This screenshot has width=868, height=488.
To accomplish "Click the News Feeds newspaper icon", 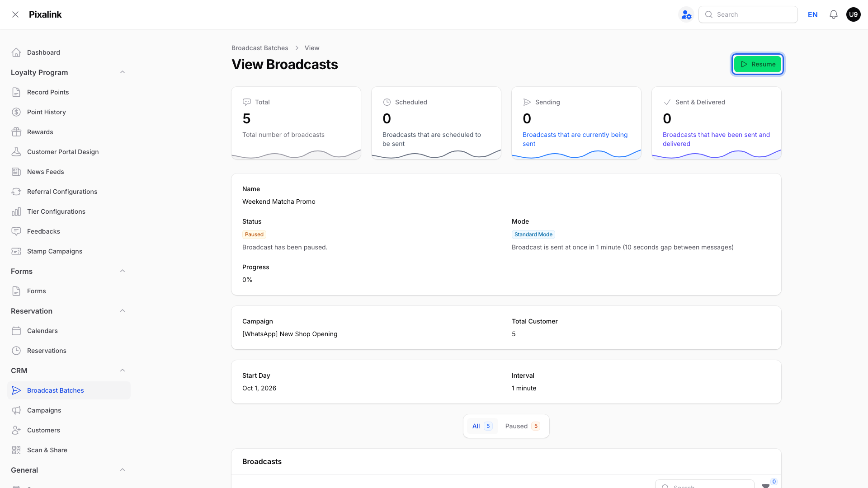I will tap(16, 172).
